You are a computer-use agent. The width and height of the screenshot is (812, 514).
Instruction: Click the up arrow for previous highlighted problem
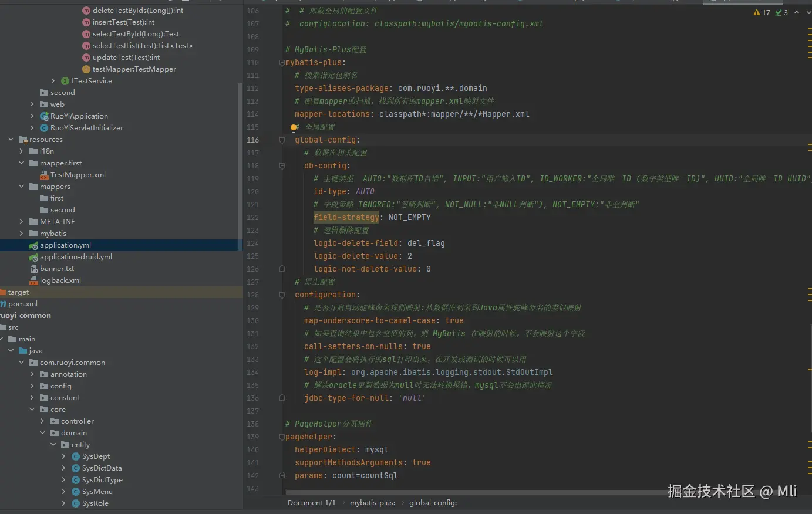[x=797, y=12]
